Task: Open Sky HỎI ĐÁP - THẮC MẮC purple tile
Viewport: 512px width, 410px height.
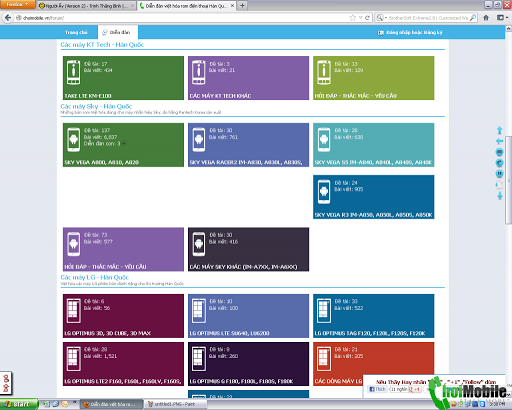Action: (x=123, y=249)
